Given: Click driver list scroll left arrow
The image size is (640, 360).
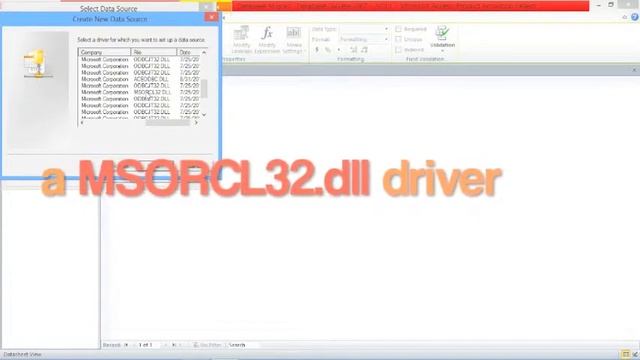Looking at the screenshot, I should pos(82,122).
